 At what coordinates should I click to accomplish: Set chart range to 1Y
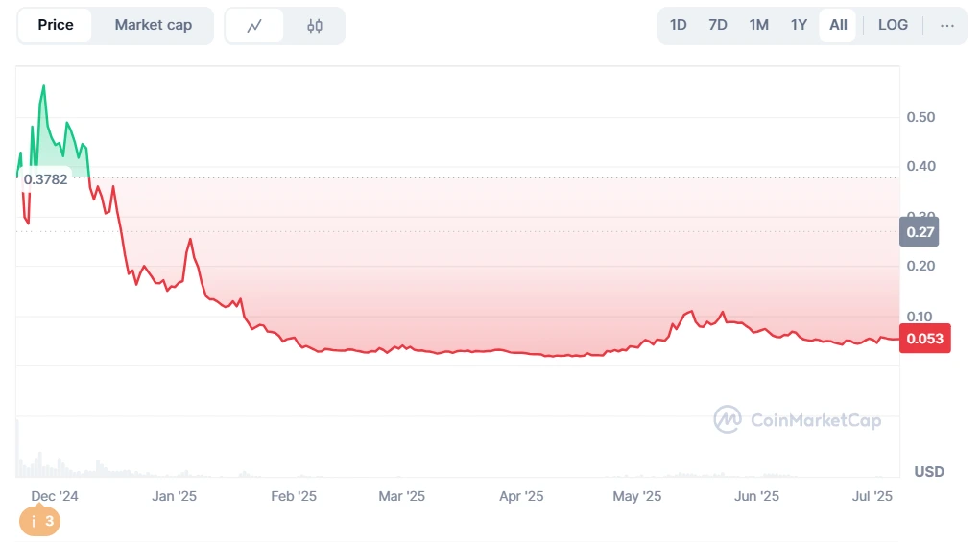[799, 25]
